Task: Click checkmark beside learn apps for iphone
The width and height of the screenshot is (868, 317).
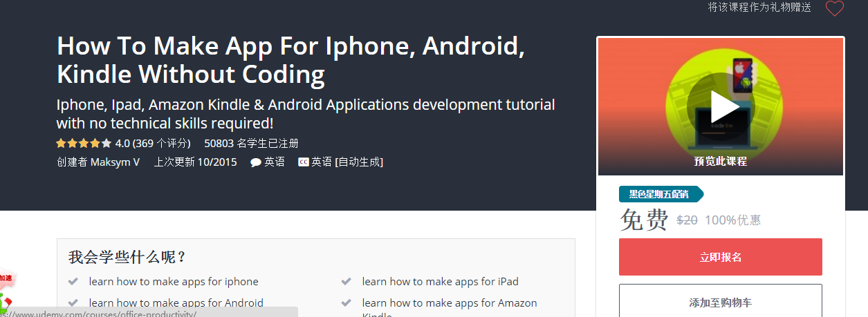Action: pyautogui.click(x=73, y=281)
